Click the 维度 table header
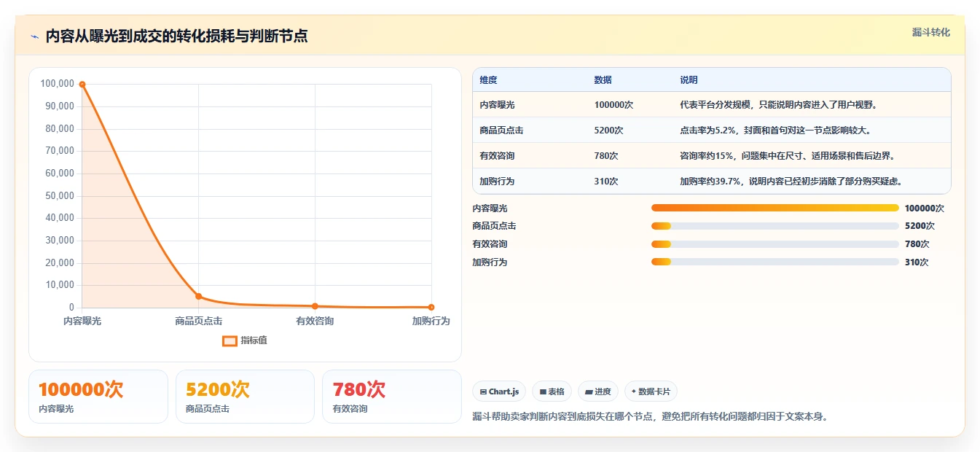 [x=488, y=80]
